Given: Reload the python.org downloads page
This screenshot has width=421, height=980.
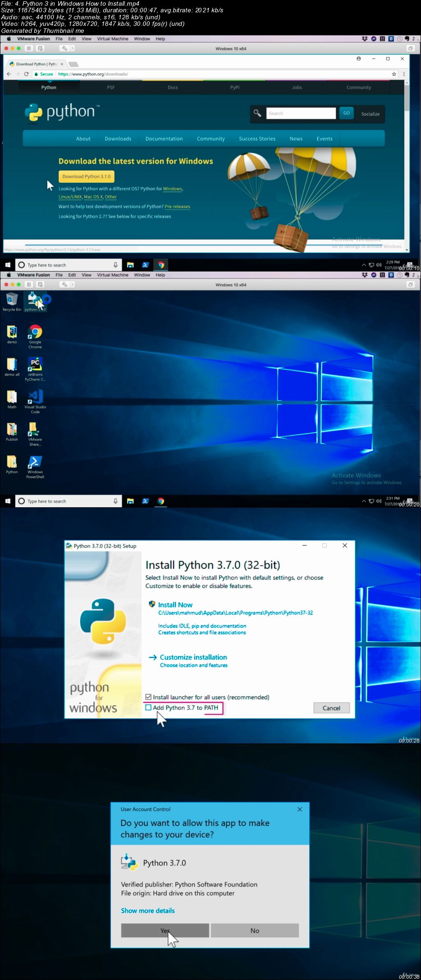Looking at the screenshot, I should 26,74.
